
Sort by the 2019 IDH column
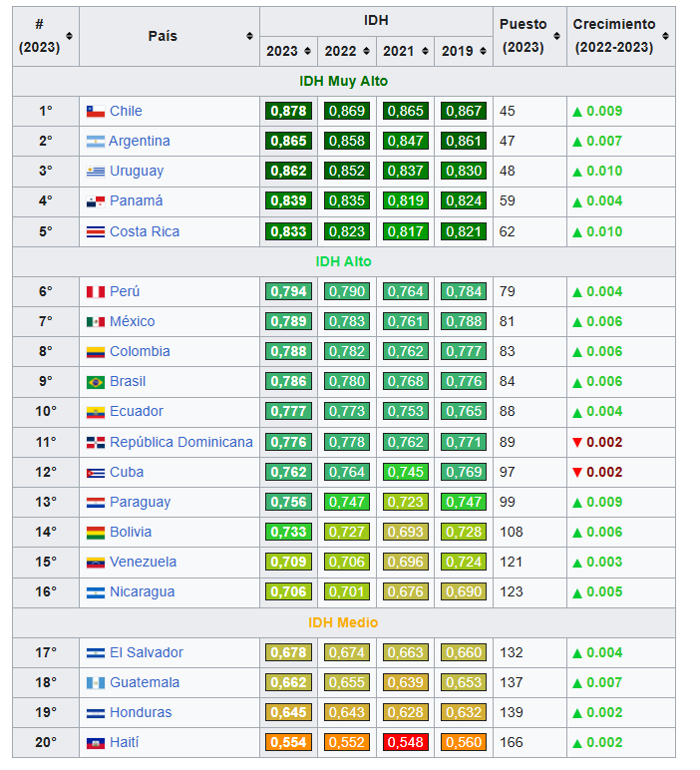483,51
